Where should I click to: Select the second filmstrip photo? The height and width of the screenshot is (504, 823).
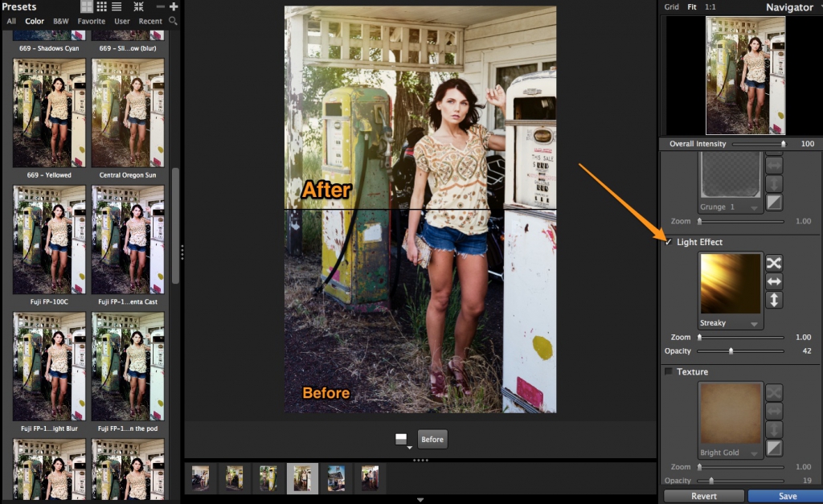234,478
